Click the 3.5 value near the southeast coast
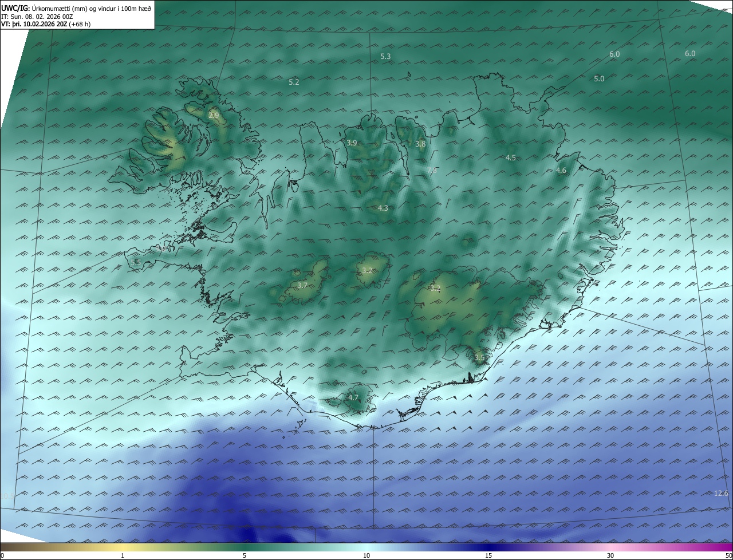The image size is (733, 560). click(x=479, y=357)
